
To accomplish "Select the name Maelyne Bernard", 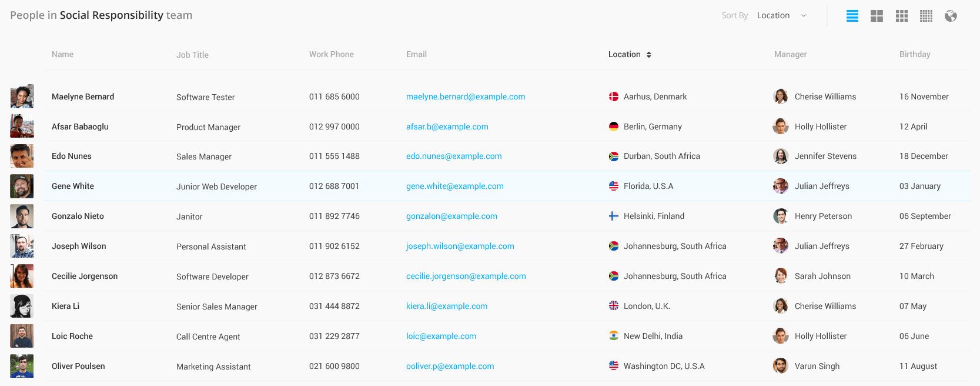I will [83, 96].
